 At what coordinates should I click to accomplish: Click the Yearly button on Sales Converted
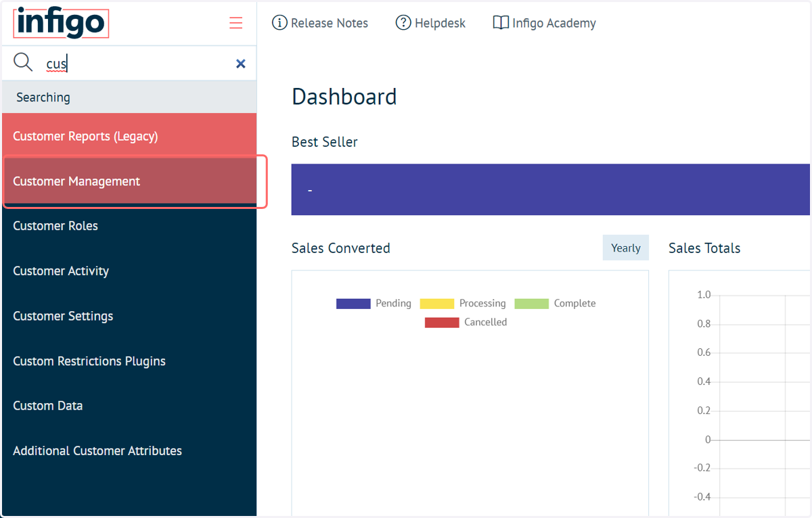(x=626, y=248)
